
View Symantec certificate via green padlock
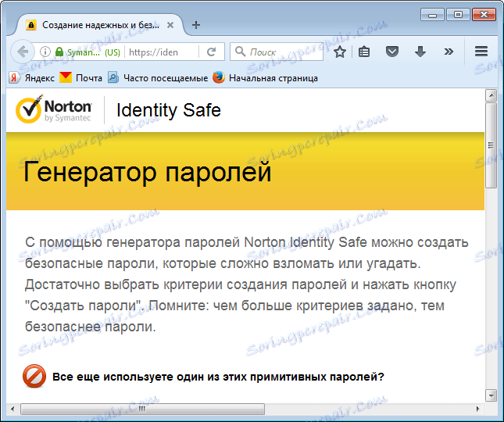[59, 52]
